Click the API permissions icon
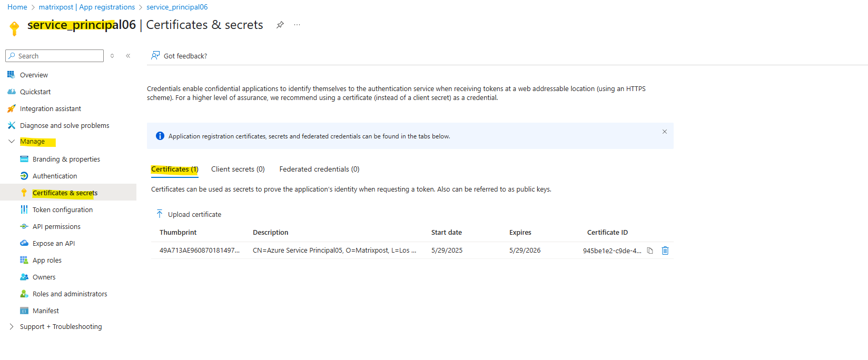 click(24, 226)
